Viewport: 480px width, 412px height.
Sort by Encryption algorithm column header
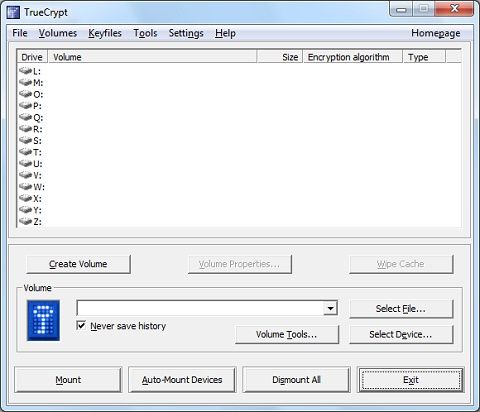coord(353,57)
